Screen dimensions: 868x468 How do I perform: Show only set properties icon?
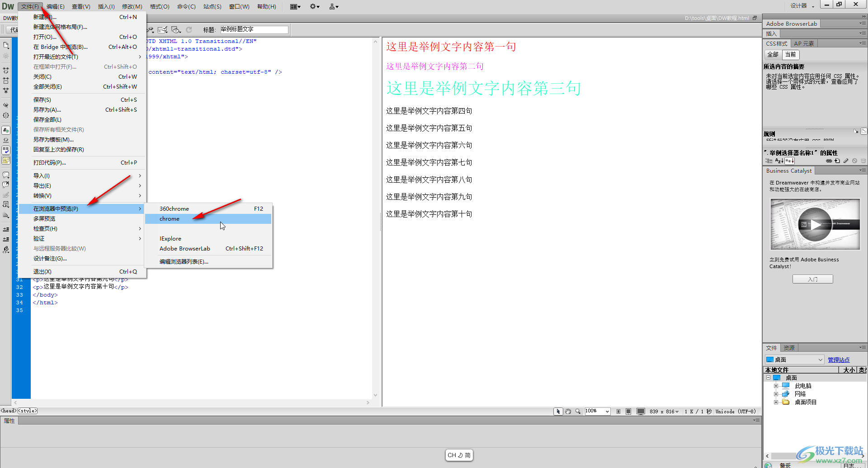tap(789, 161)
